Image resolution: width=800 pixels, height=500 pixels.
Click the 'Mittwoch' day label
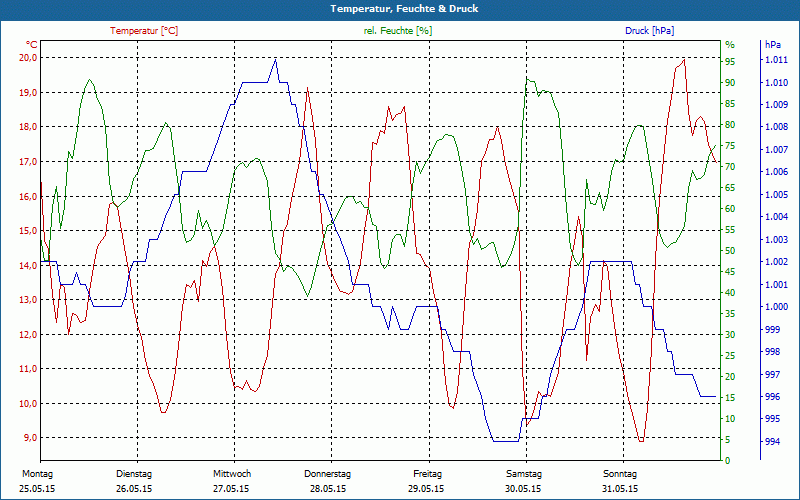(x=232, y=474)
